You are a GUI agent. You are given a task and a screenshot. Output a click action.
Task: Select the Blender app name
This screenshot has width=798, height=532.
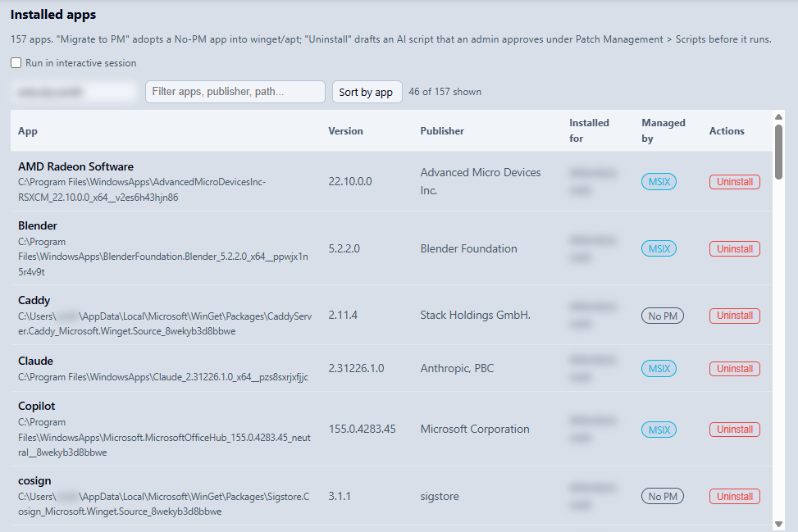click(38, 225)
